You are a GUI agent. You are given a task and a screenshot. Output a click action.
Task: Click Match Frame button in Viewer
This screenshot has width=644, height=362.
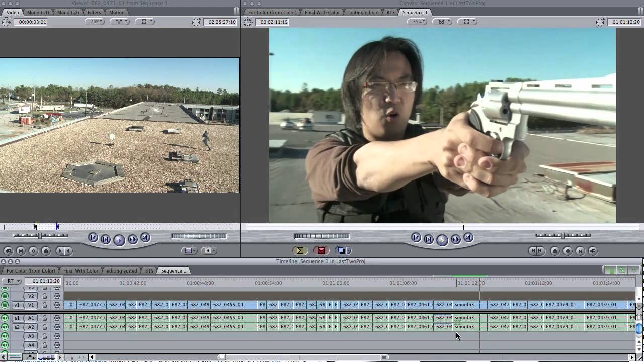point(8,251)
